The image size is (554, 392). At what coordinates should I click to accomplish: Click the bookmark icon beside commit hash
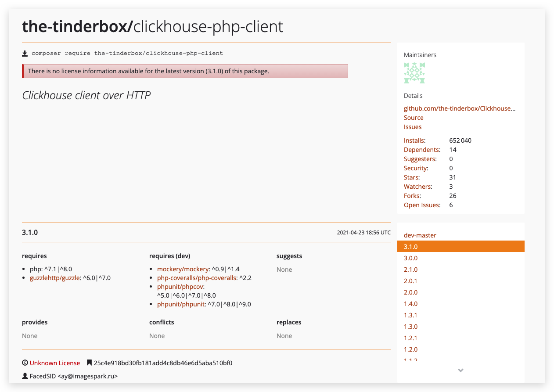pyautogui.click(x=89, y=363)
